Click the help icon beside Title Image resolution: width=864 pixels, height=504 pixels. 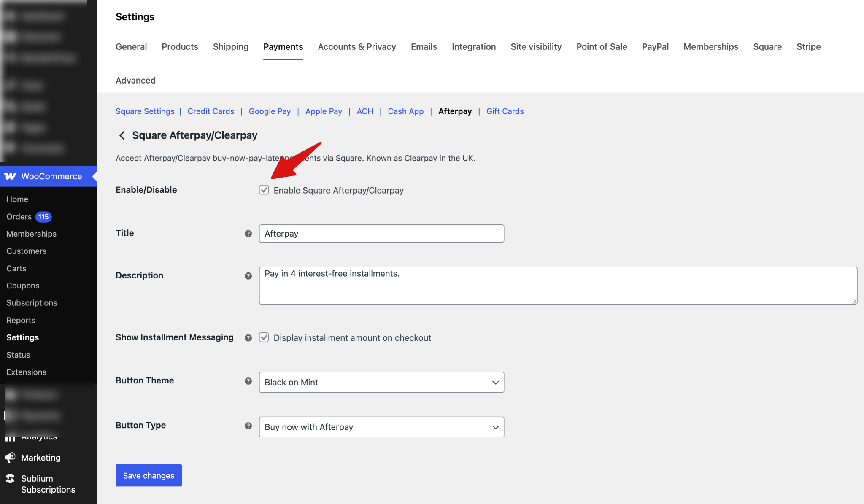(248, 234)
